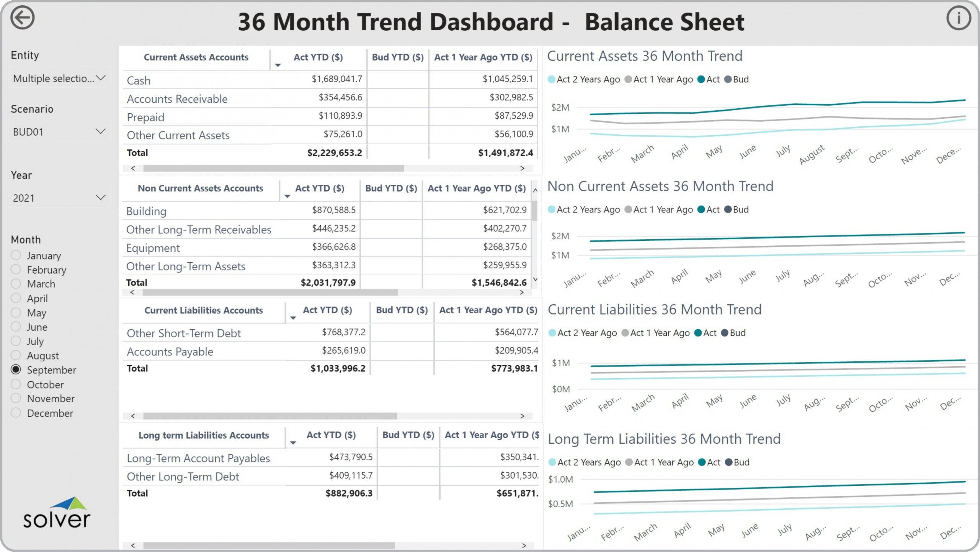Screen dimensions: 980x552
Task: Click Act 1 Year Ago YTD header in Non Current Assets
Action: tap(476, 188)
